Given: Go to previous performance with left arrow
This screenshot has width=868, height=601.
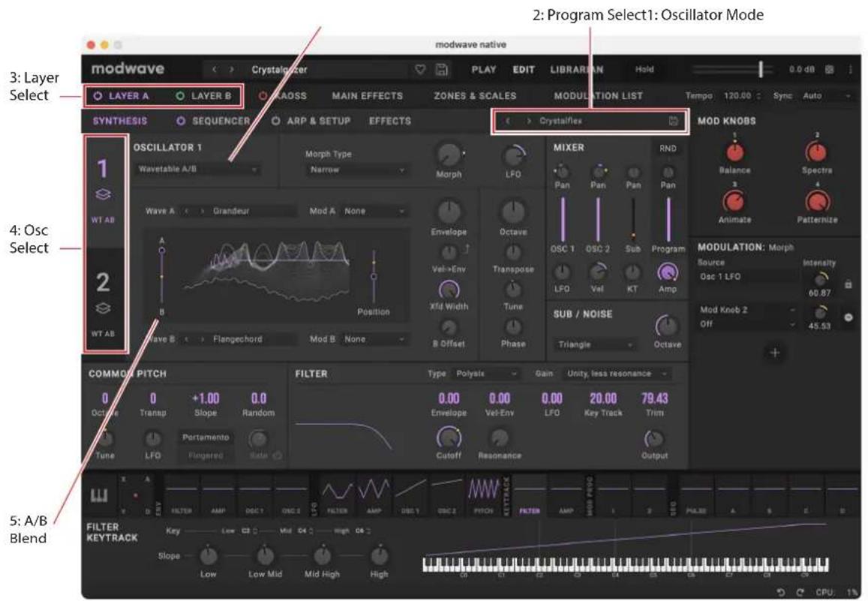Looking at the screenshot, I should 215,70.
